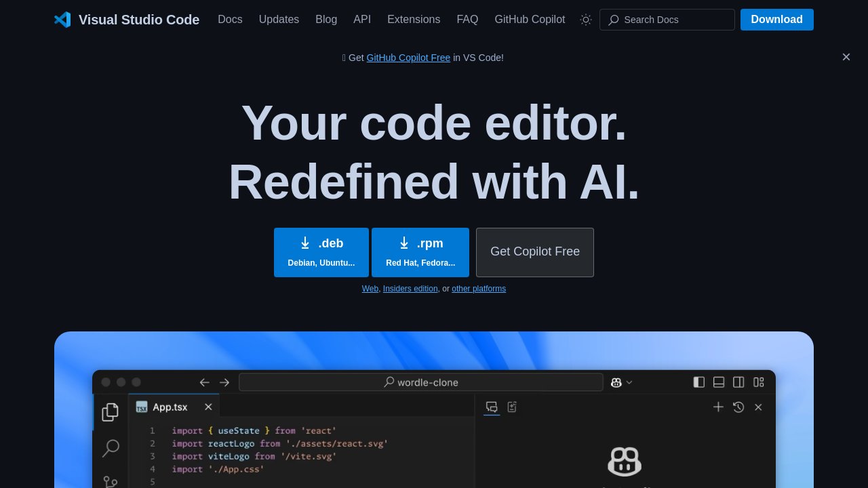Click the Visual Studio Code logo icon
This screenshot has width=868, height=488.
62,20
